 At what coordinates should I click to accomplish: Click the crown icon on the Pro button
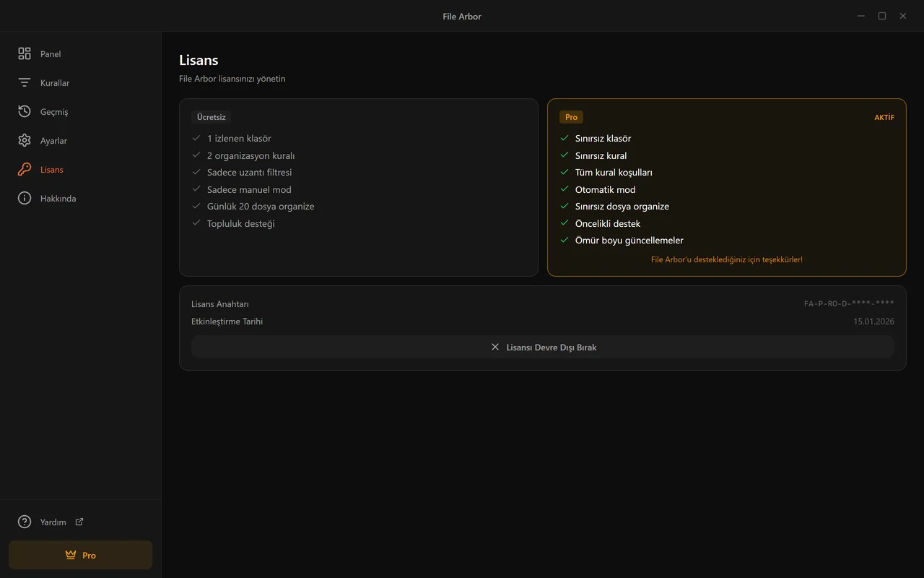pos(70,555)
